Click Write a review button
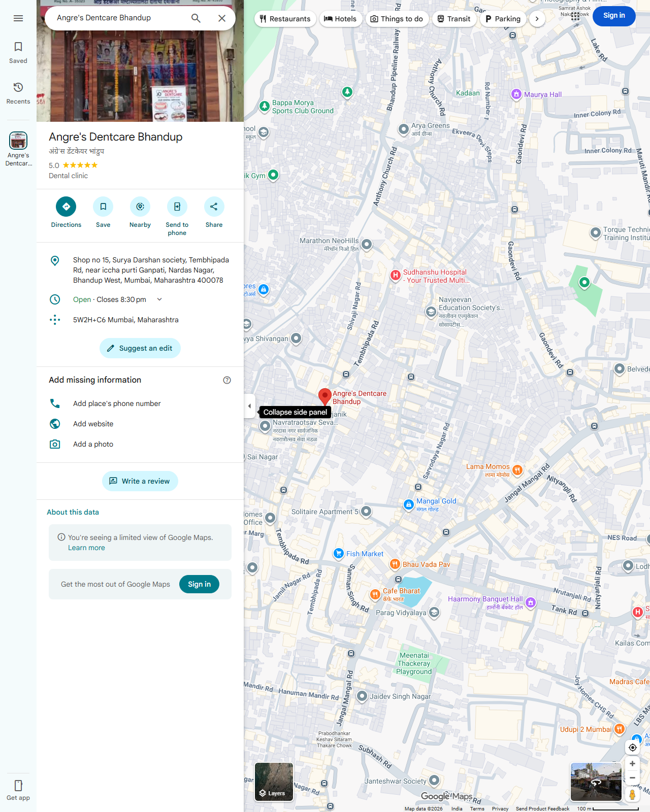Screen dimensions: 650x812 (x=140, y=481)
